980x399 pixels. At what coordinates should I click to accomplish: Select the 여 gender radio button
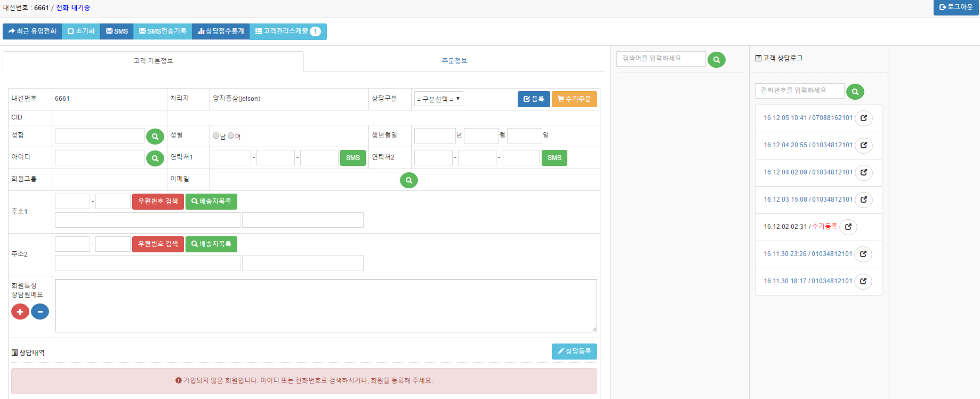tap(231, 136)
